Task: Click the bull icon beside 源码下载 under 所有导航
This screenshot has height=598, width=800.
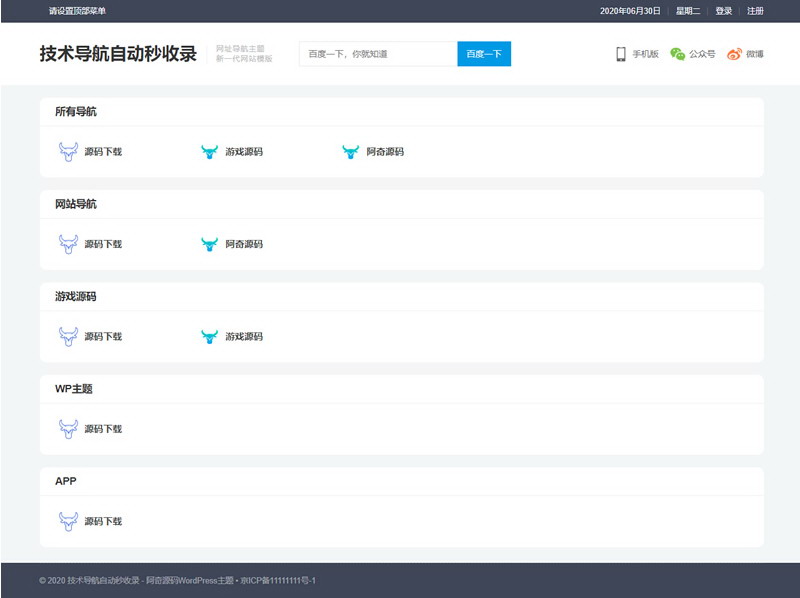Action: [x=67, y=151]
